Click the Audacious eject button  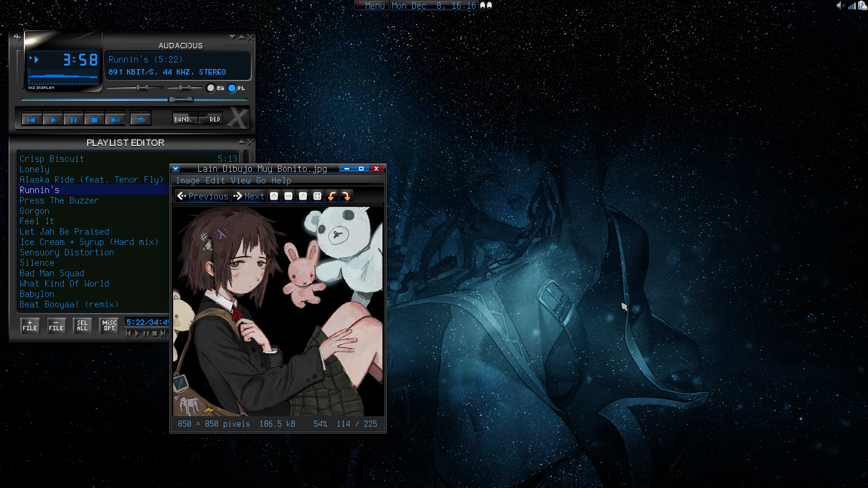[141, 120]
